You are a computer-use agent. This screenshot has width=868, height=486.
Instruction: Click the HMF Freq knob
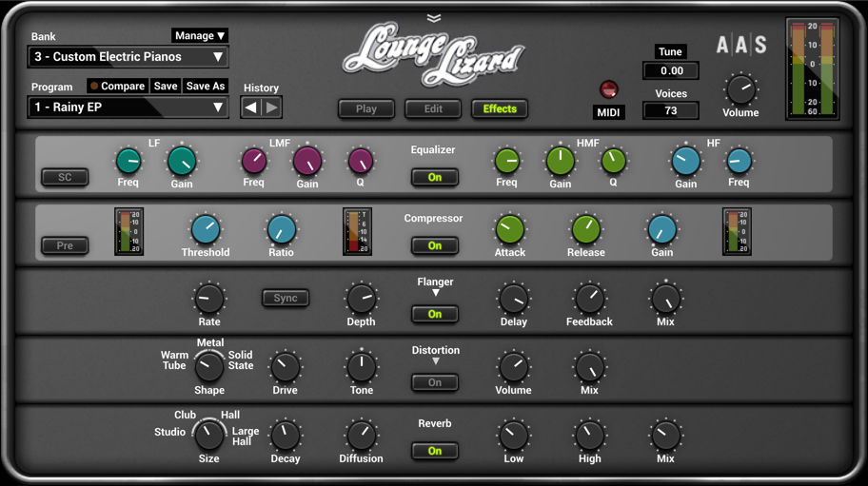(x=507, y=161)
